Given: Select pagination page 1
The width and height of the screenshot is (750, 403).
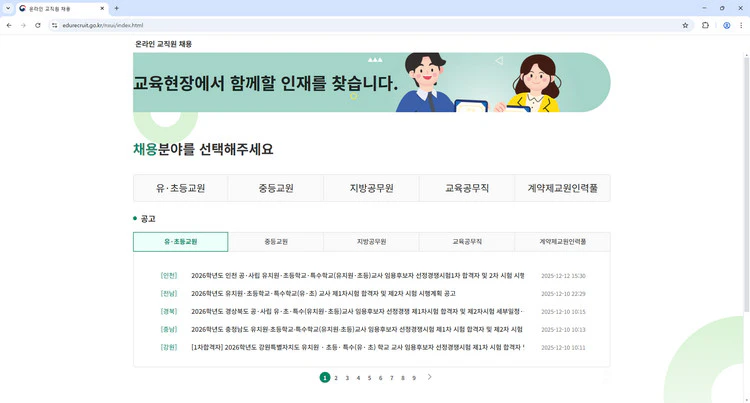Looking at the screenshot, I should click(x=325, y=378).
